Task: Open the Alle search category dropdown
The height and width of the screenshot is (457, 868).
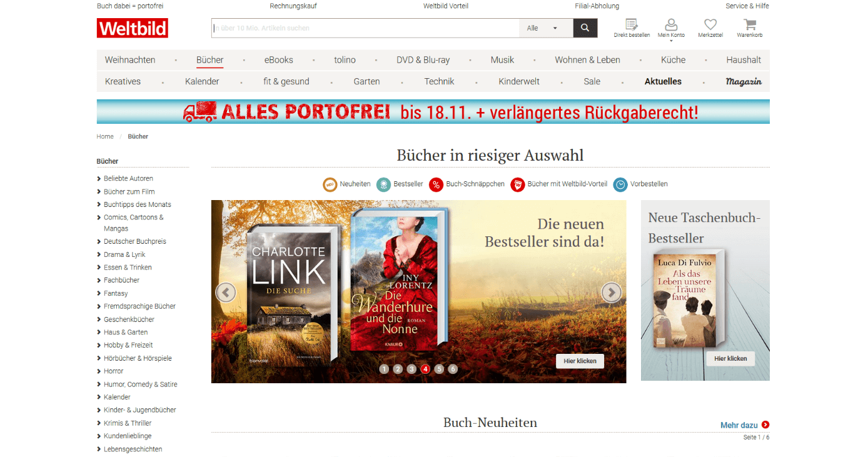Action: pyautogui.click(x=546, y=28)
